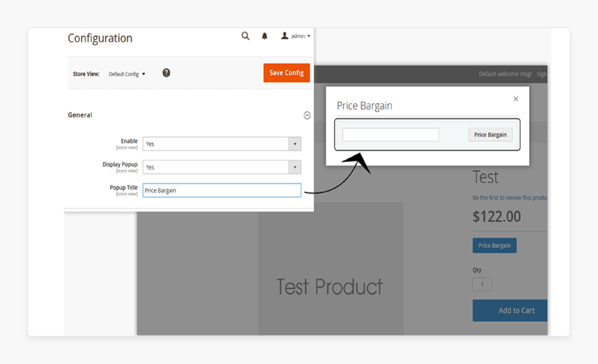
Task: Open the admin user account menu
Action: (295, 36)
